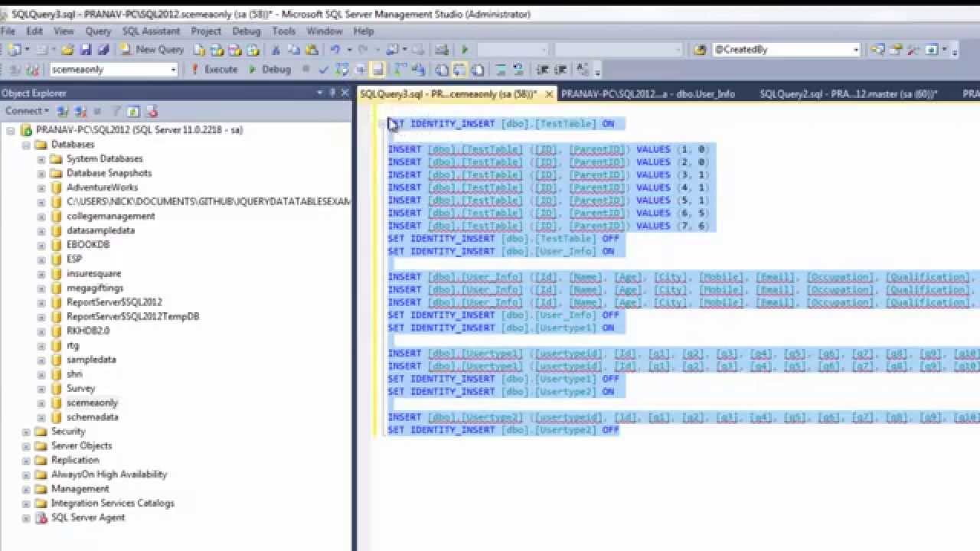
Task: Open the File menu
Action: click(x=8, y=31)
